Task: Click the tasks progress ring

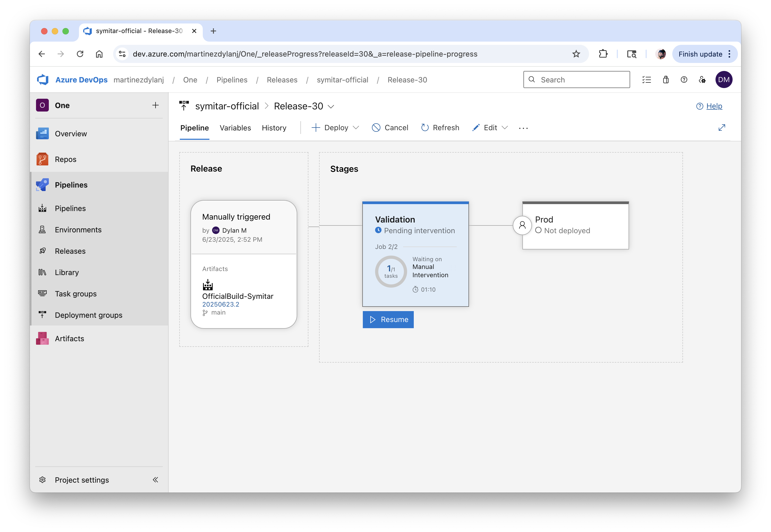Action: pos(391,272)
